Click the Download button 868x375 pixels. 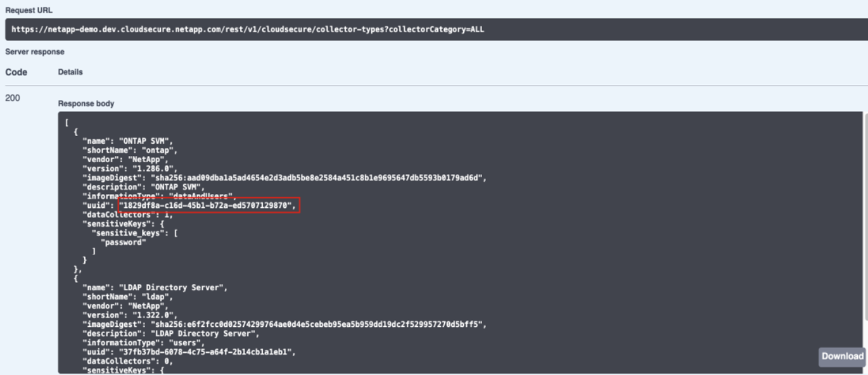tap(843, 357)
